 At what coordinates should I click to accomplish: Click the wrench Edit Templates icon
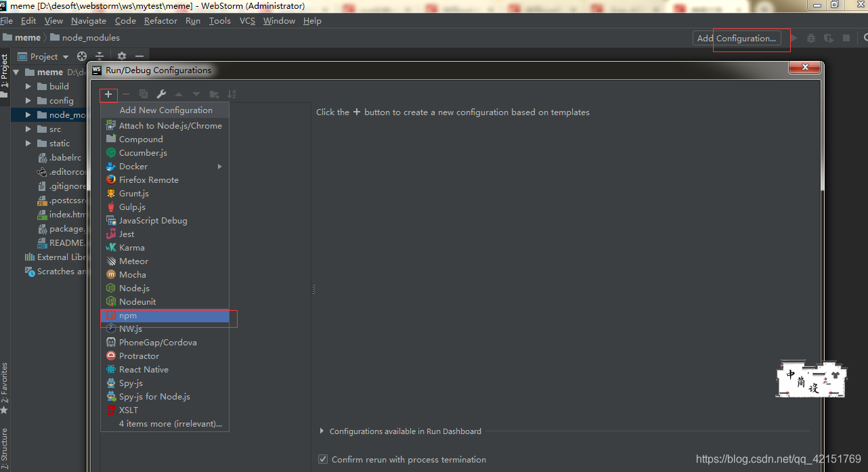point(161,94)
